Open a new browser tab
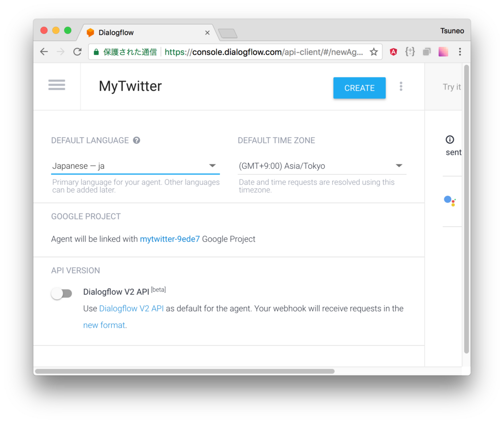The height and width of the screenshot is (423, 504). 227,33
